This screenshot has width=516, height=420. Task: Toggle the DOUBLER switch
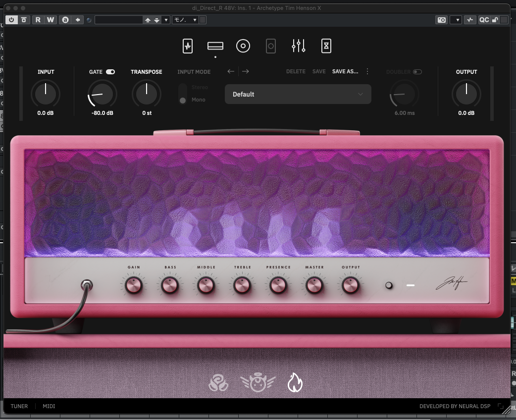pyautogui.click(x=417, y=72)
